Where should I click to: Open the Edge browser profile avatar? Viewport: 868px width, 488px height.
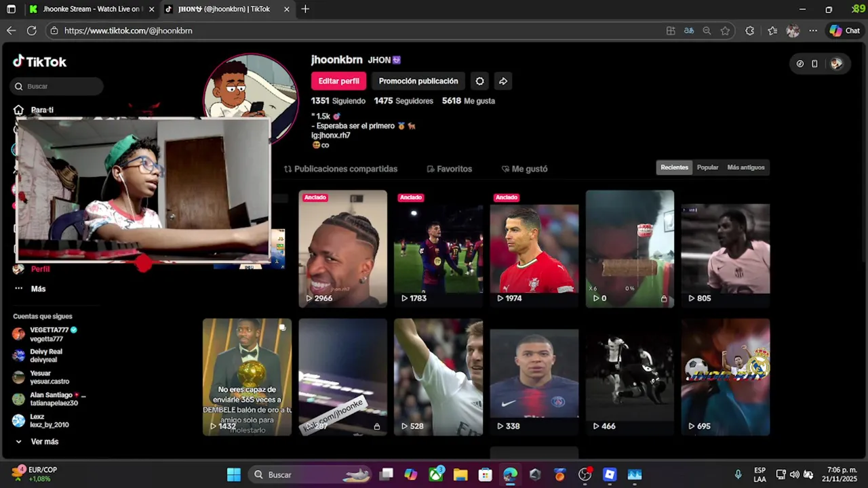click(793, 30)
